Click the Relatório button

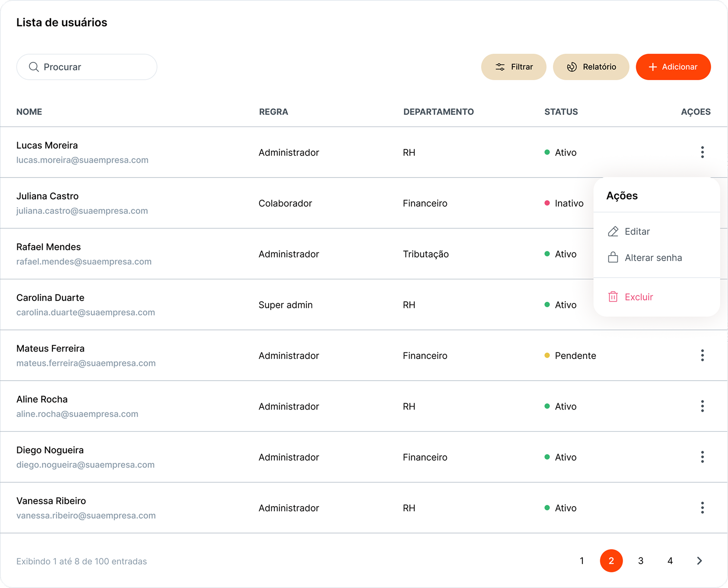point(591,67)
